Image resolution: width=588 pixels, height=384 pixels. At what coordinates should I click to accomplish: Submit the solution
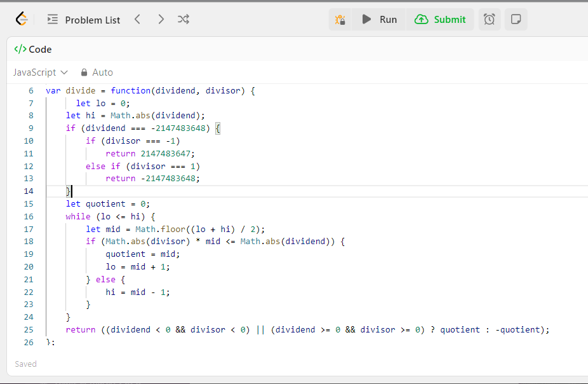pos(440,20)
